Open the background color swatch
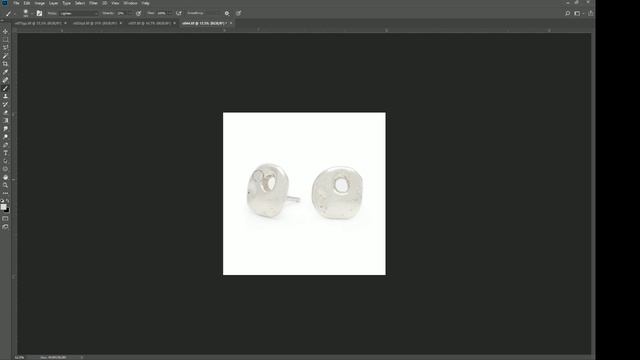This screenshot has height=360, width=640. click(7, 210)
